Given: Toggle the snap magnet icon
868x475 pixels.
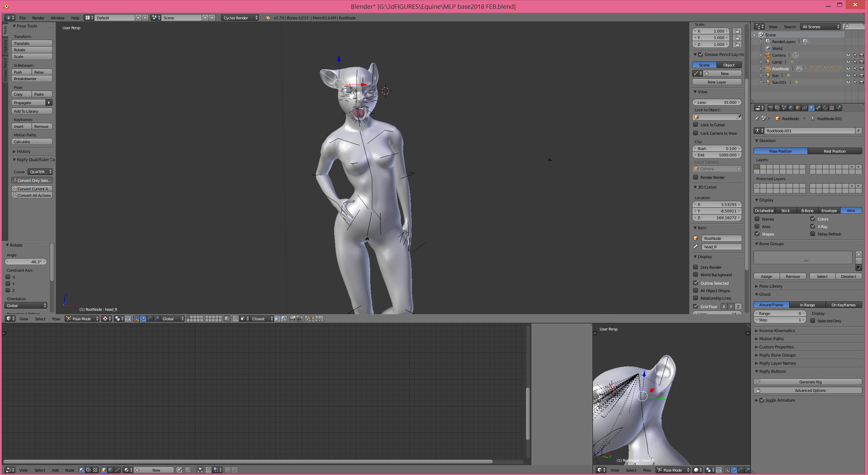Looking at the screenshot, I should click(x=235, y=319).
